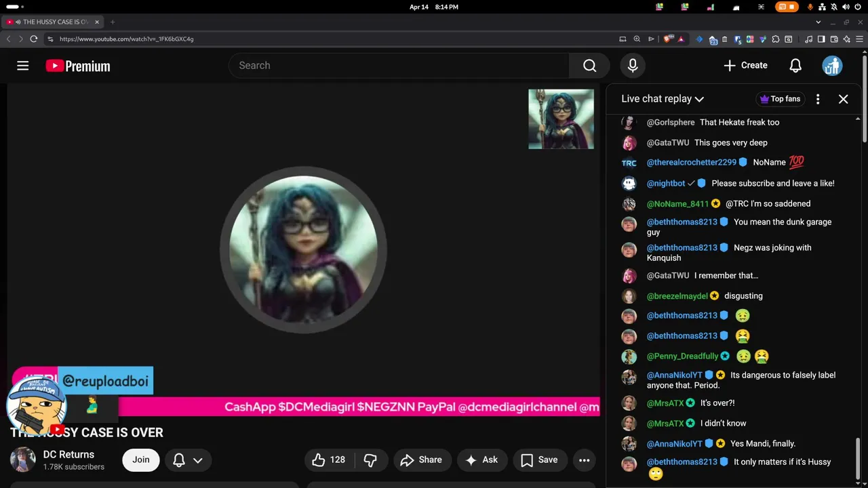This screenshot has height=488, width=868.
Task: Click the @NoName_8411 chat username
Action: (x=677, y=203)
